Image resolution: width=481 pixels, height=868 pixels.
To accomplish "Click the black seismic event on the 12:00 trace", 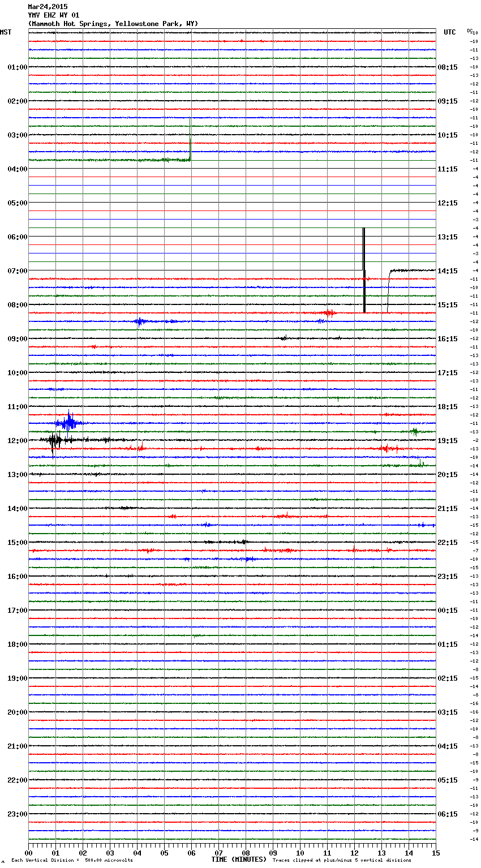I will (55, 441).
